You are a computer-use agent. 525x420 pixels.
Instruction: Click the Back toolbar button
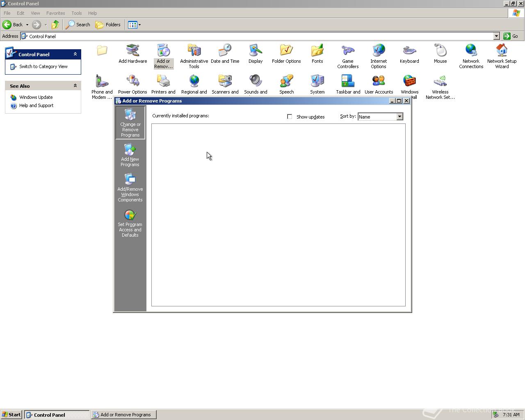[x=13, y=25]
